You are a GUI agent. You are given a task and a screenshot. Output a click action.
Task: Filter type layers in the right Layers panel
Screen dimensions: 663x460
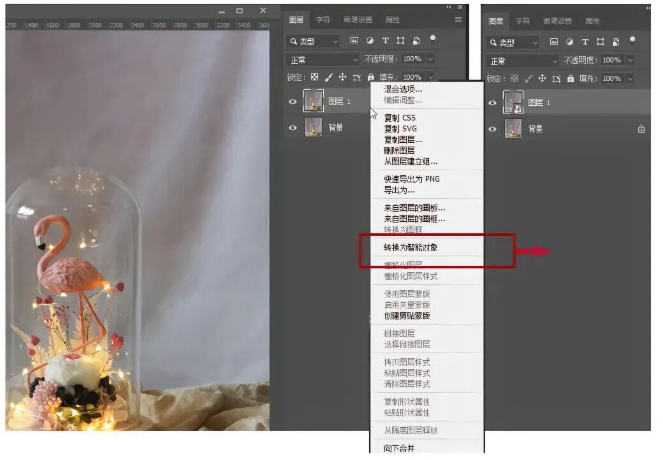point(585,41)
